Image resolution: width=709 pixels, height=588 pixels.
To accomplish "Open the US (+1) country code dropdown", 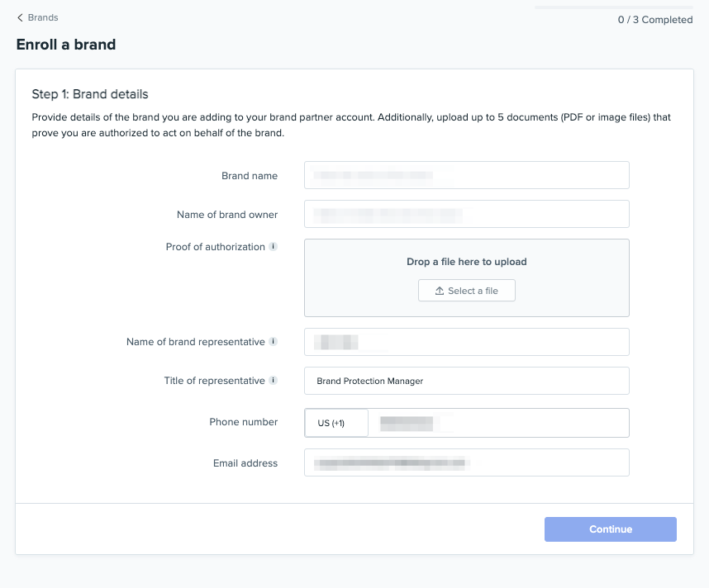I will (335, 423).
